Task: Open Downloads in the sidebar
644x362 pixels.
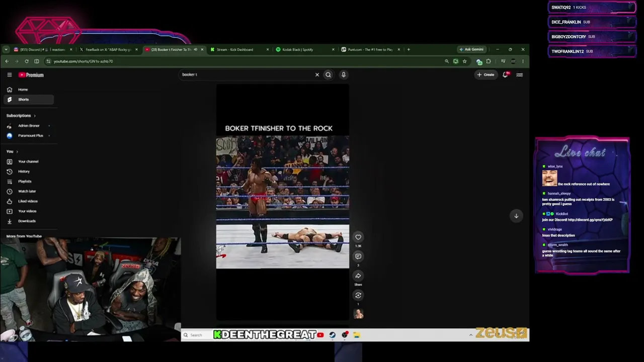Action: pos(29,221)
